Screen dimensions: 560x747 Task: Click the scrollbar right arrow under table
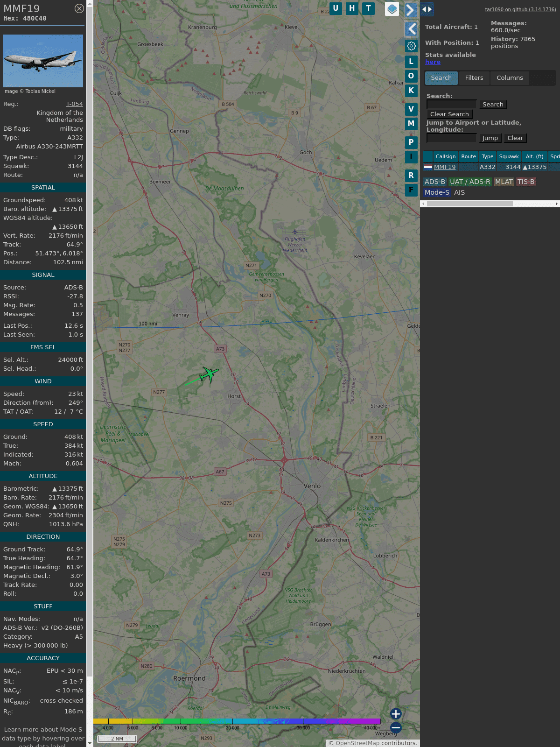pyautogui.click(x=557, y=204)
